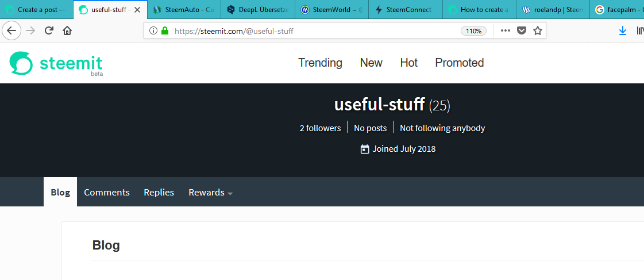Switch to the SteemConnect browser tab
The image size is (644, 280).
(x=406, y=9)
